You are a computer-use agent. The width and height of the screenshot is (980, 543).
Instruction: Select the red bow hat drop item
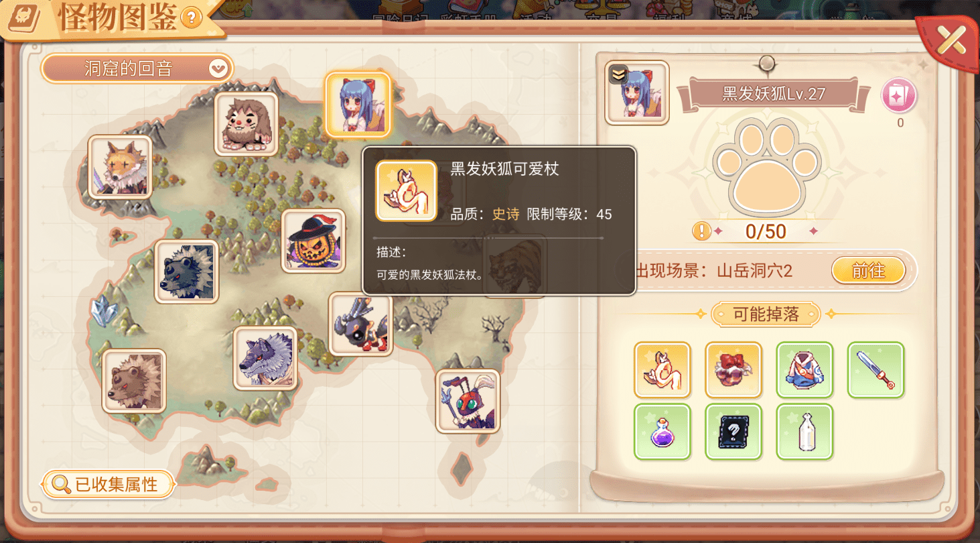[733, 370]
